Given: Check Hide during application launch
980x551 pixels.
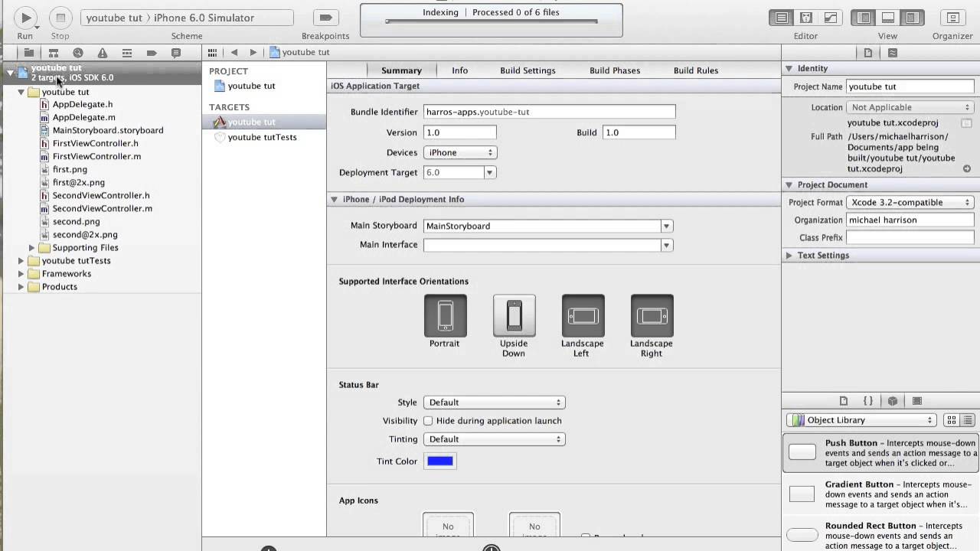Looking at the screenshot, I should click(x=428, y=421).
